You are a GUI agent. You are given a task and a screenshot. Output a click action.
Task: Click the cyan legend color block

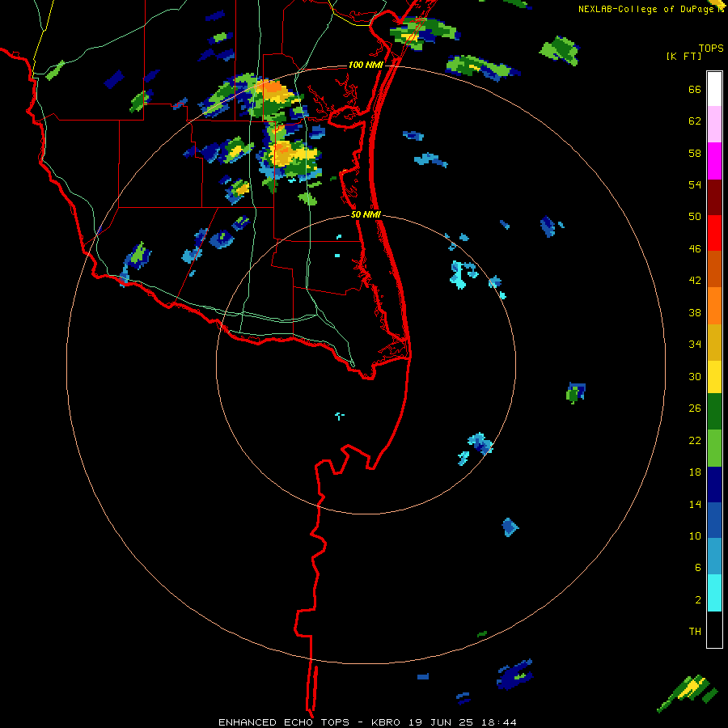pyautogui.click(x=714, y=593)
